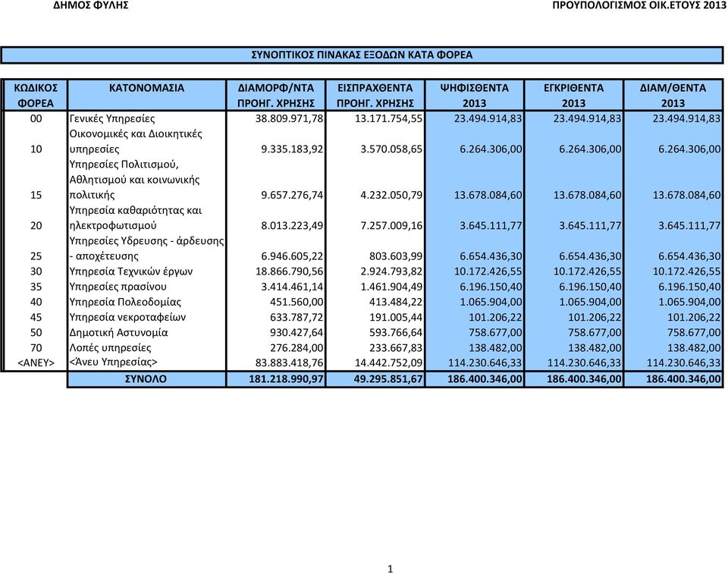Viewport: 728px width, 574px height.
Task: Click the value 1.461.904,49
Action: (x=391, y=287)
